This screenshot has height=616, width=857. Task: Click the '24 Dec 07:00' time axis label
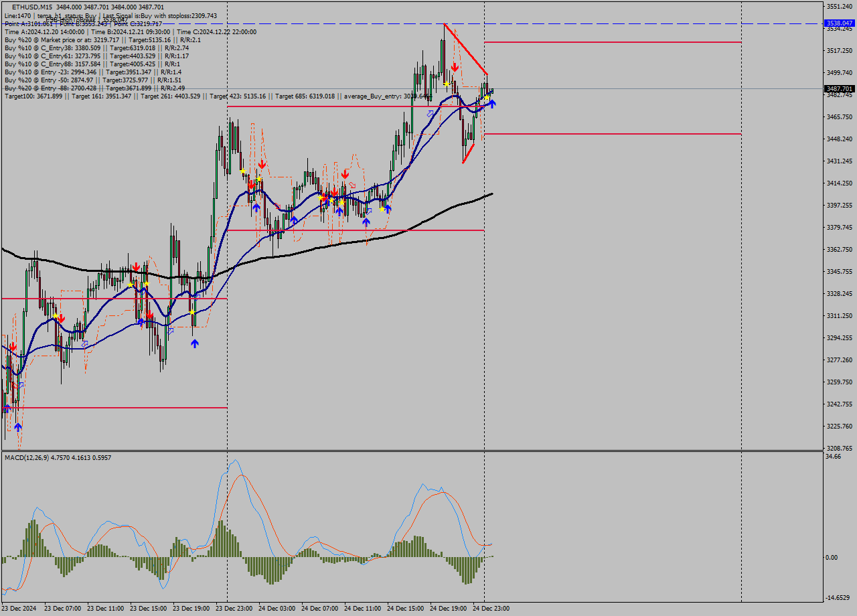point(319,609)
